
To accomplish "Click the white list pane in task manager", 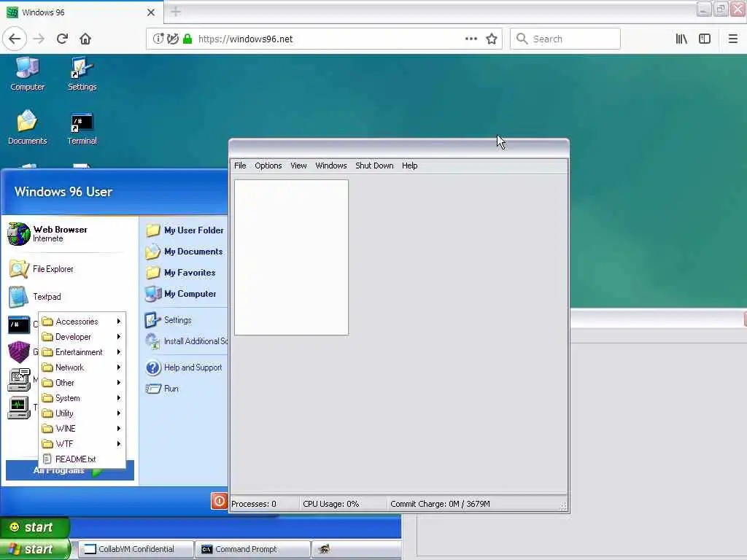I will 292,257.
